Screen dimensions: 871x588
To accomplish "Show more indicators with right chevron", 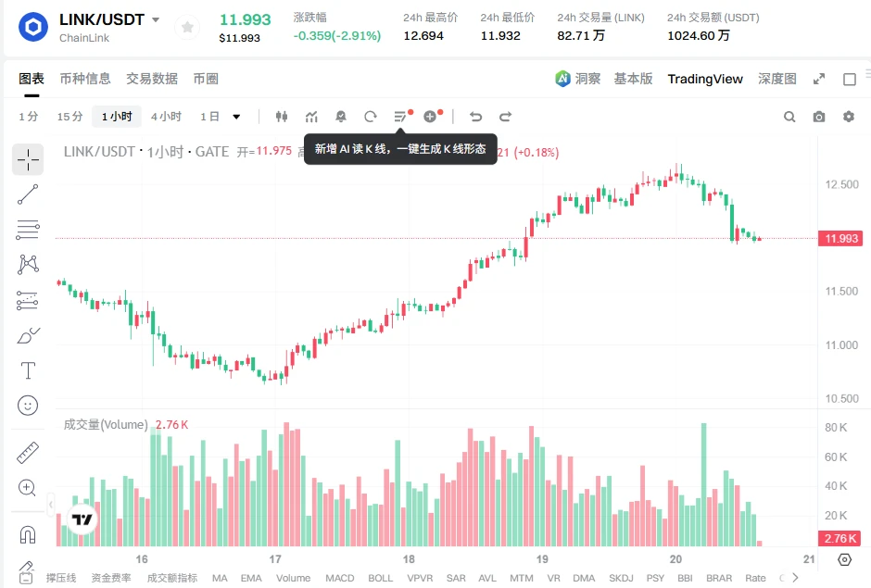I will (795, 578).
